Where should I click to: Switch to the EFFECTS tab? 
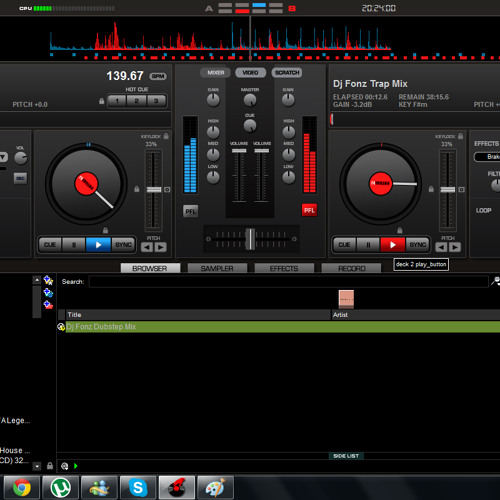(284, 268)
